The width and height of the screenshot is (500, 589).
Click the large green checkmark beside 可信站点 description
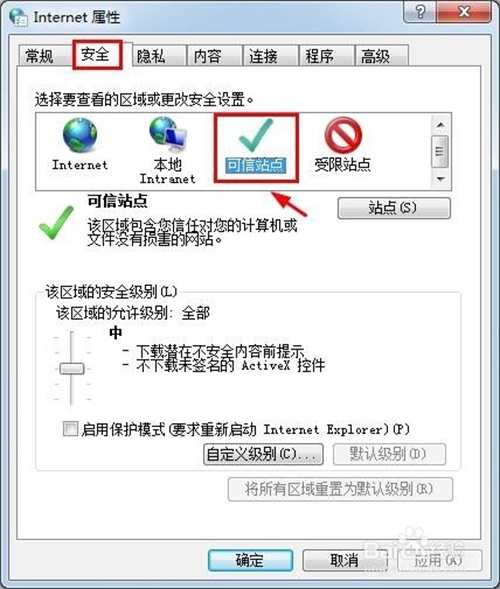tap(56, 222)
